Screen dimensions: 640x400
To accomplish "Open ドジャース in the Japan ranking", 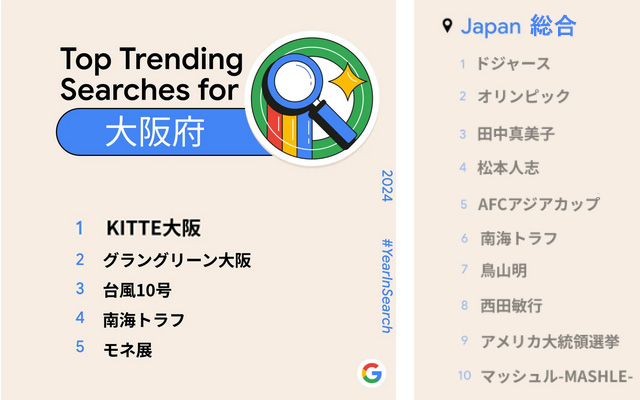I will (x=513, y=64).
